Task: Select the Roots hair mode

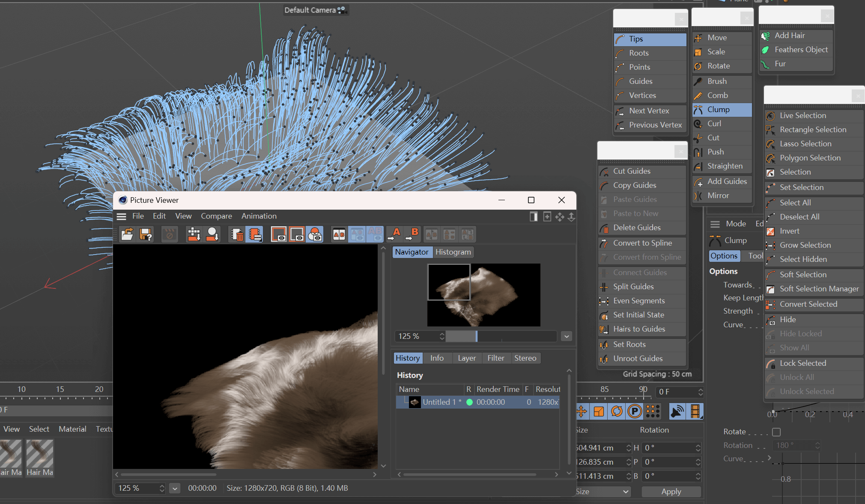Action: point(650,53)
